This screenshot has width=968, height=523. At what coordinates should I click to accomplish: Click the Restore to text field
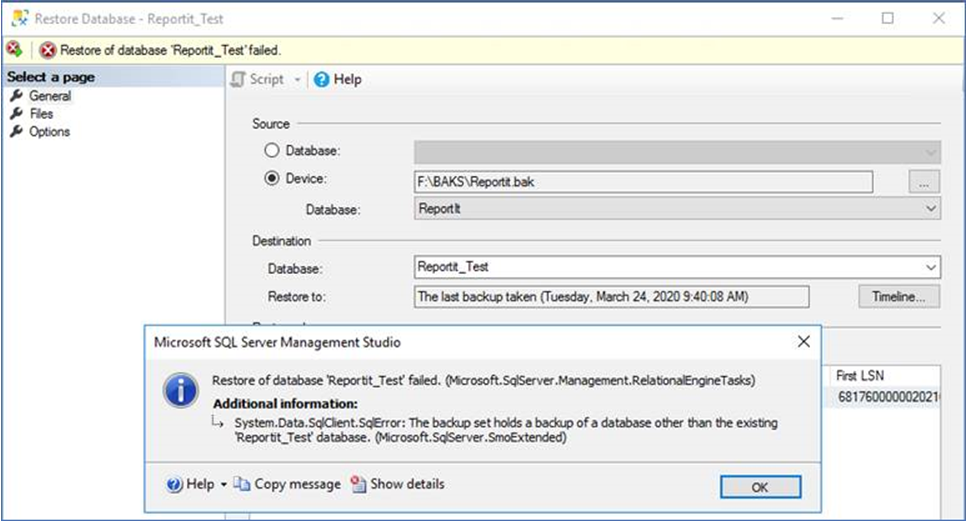click(x=611, y=296)
